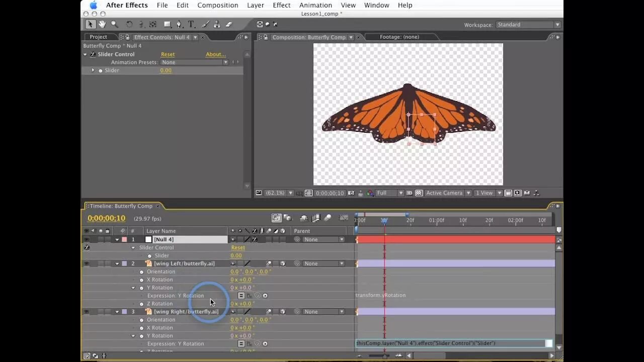Screen dimensions: 644x362
Task: Click Reset for Slider Control in timeline
Action: tap(238, 247)
